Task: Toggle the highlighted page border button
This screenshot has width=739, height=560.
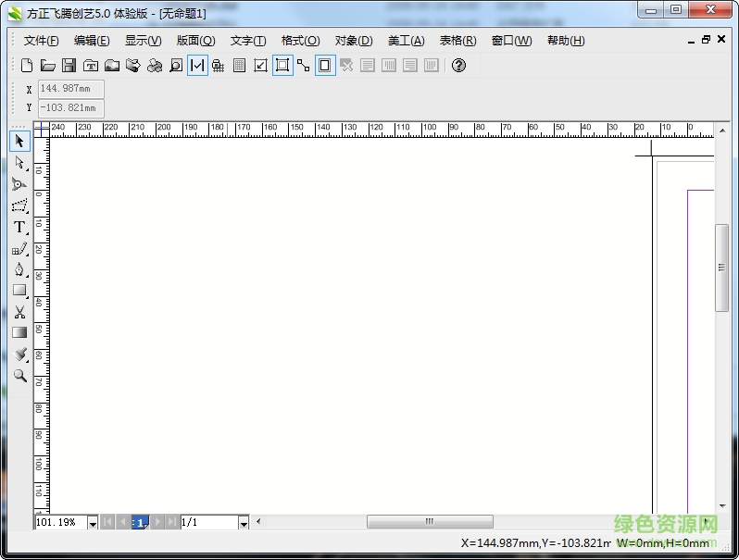Action: 325,66
